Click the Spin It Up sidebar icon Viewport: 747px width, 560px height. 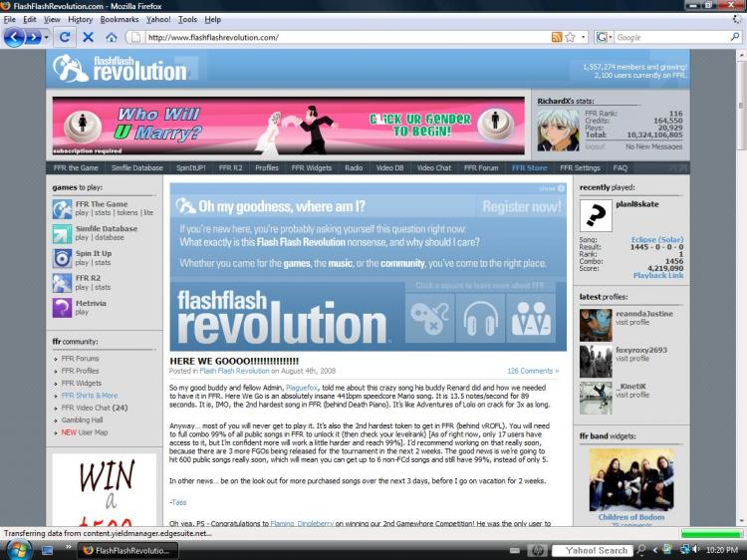[x=62, y=258]
